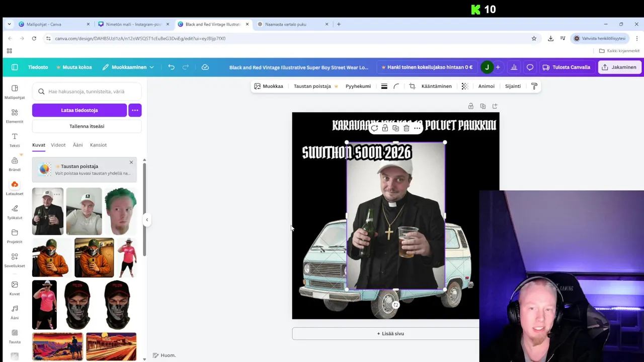
Task: Click the delete trash icon on selected image
Action: click(x=407, y=128)
